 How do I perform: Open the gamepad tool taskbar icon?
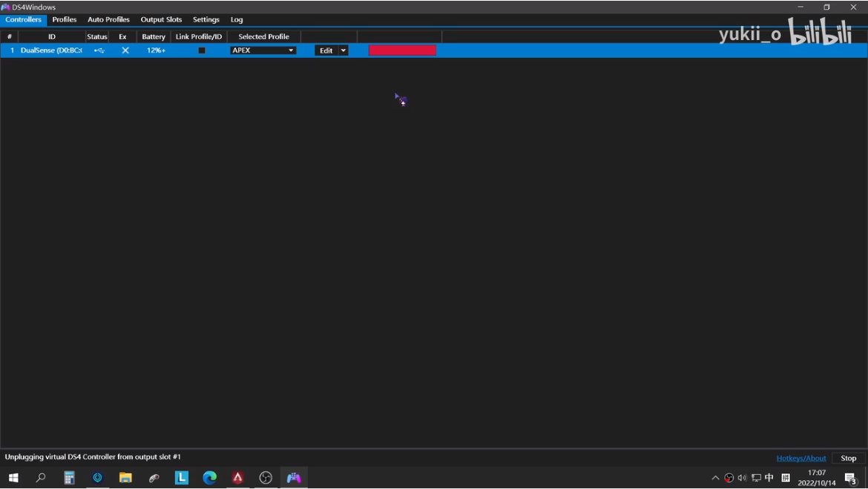154,477
